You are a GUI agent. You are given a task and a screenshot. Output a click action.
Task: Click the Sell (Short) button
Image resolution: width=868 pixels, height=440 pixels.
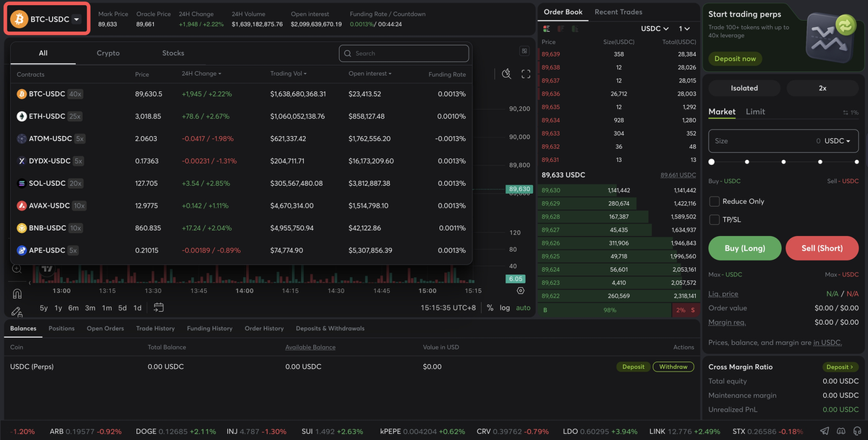[822, 248]
